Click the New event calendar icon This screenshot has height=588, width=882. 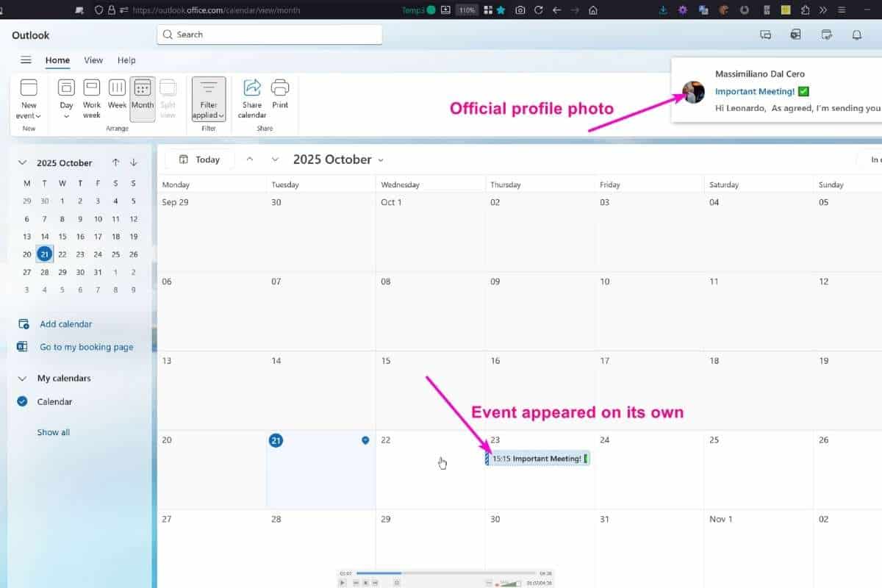29,88
